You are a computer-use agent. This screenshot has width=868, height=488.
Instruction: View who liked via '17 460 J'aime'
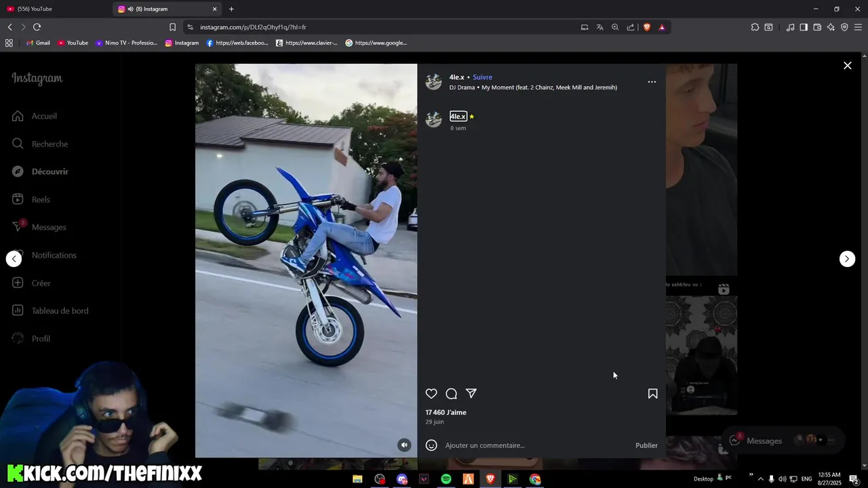[x=446, y=412]
